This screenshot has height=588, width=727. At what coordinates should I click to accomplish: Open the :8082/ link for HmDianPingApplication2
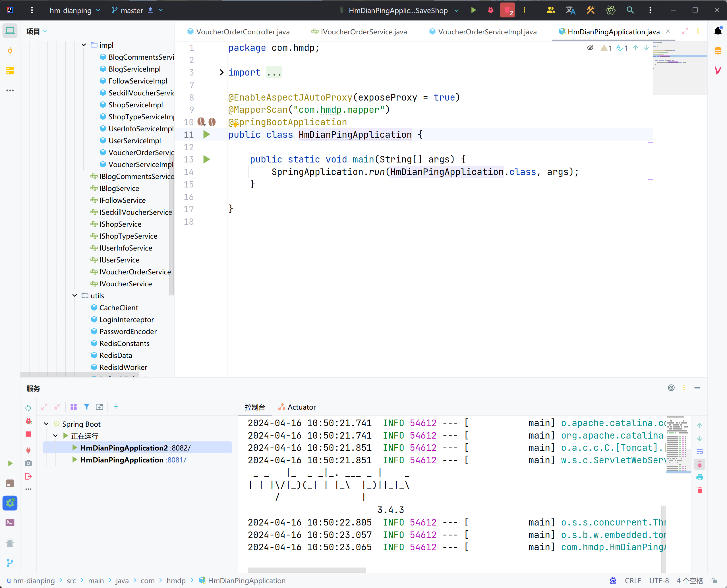pyautogui.click(x=180, y=448)
